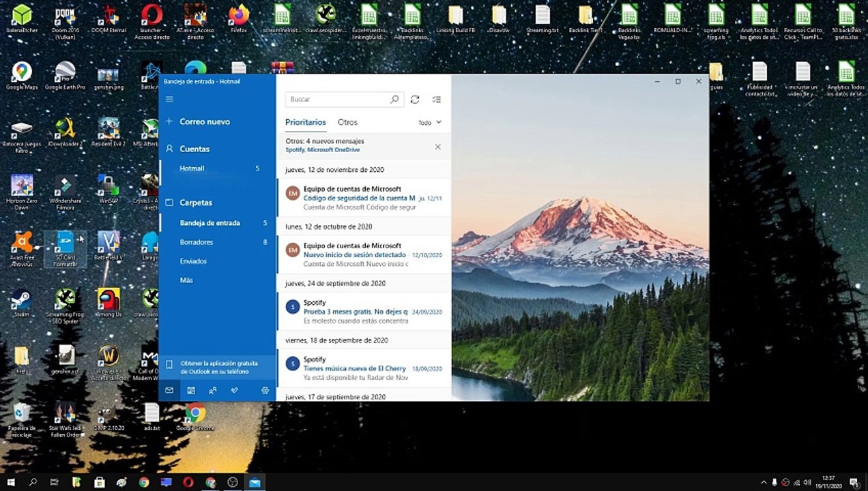The height and width of the screenshot is (491, 868).
Task: Select the SD Card Formatter desktop icon
Action: [65, 250]
